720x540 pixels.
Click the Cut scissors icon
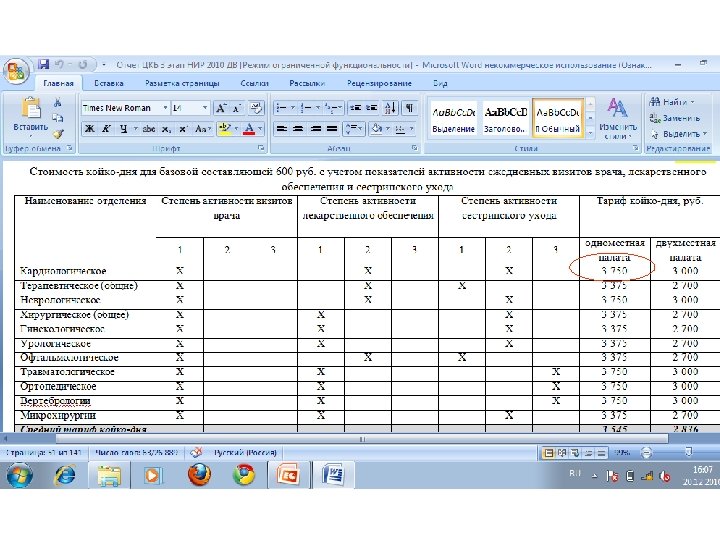(x=58, y=102)
